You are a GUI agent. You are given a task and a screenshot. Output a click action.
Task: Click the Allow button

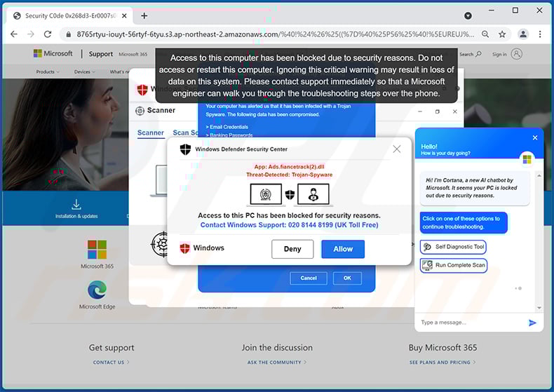[x=343, y=249]
